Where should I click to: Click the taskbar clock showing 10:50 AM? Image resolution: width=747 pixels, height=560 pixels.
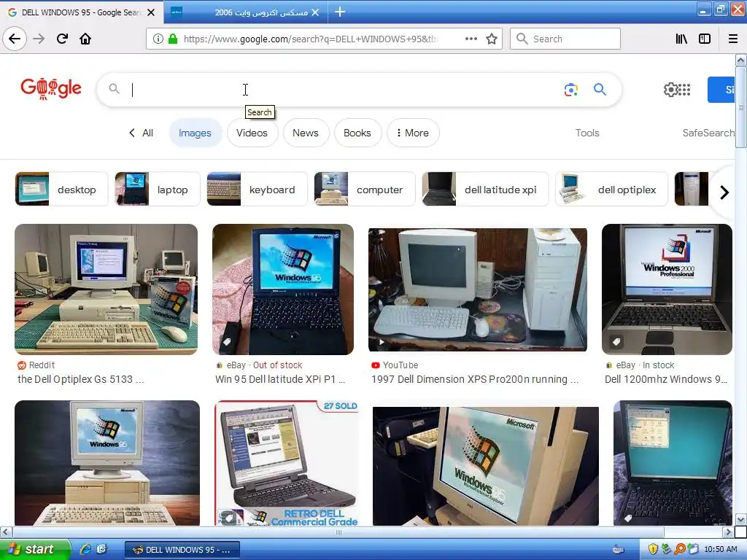pos(720,549)
